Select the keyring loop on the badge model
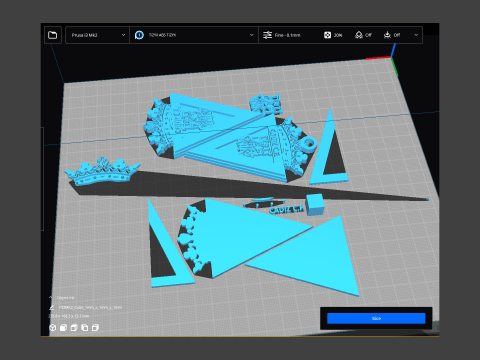Image resolution: width=480 pixels, height=360 pixels. pos(309,144)
